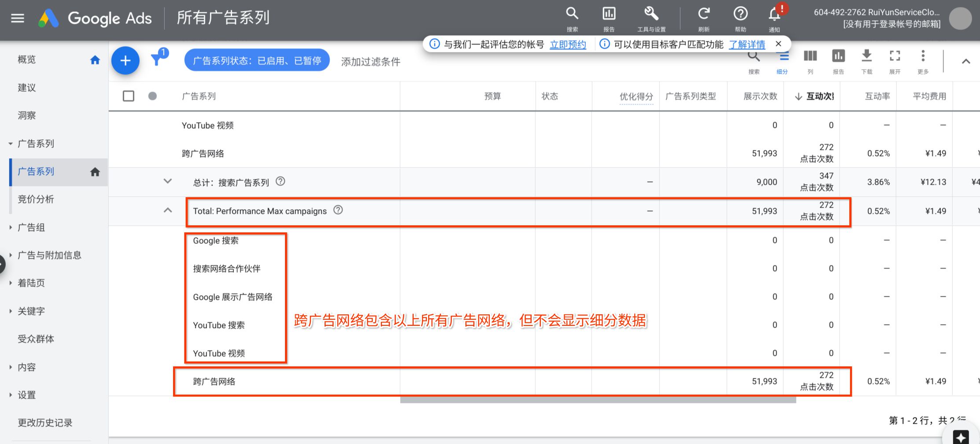Open 更改历史记录 in the sidebar
Viewport: 980px width, 444px height.
pyautogui.click(x=45, y=423)
